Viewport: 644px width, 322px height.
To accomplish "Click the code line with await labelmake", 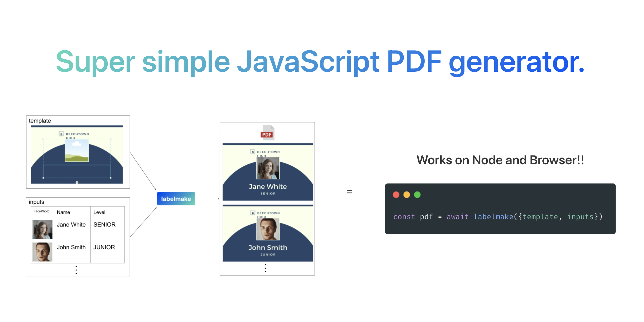I will pos(498,217).
